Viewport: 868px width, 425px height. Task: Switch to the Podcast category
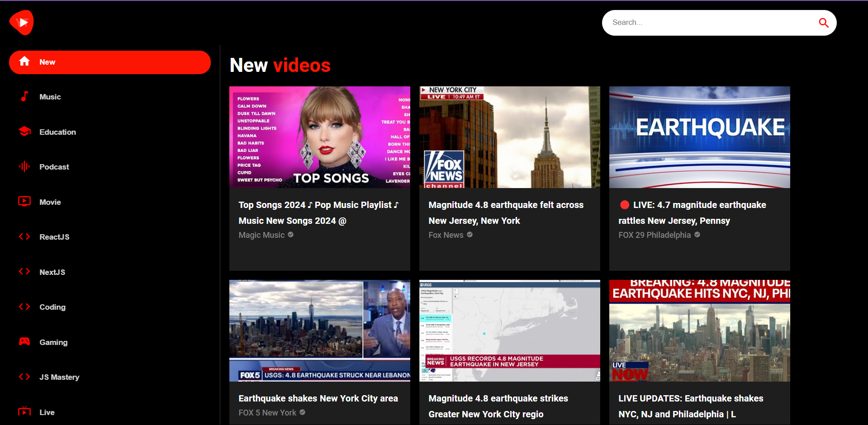110,167
